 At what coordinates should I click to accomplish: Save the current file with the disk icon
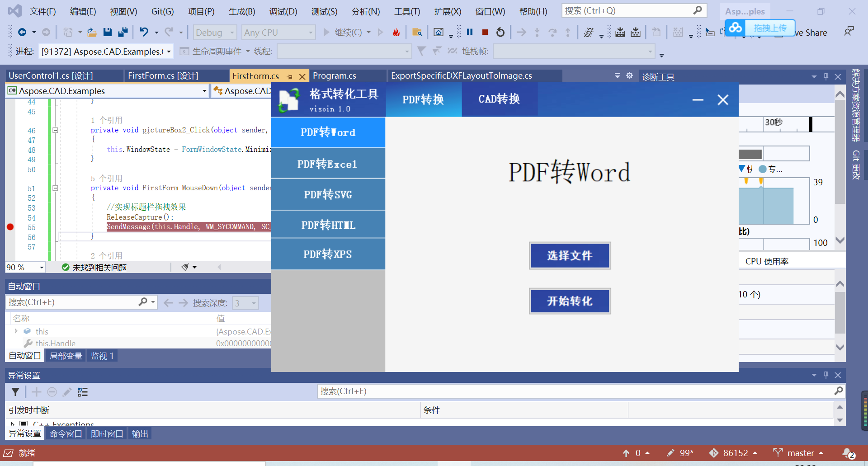[107, 32]
